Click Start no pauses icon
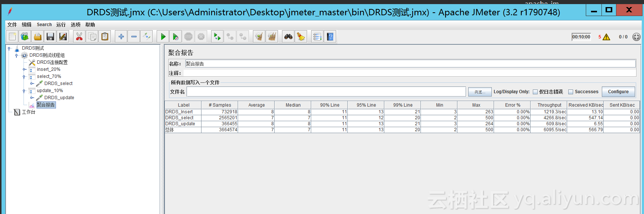Viewport: 644px width, 214px height. pos(176,37)
